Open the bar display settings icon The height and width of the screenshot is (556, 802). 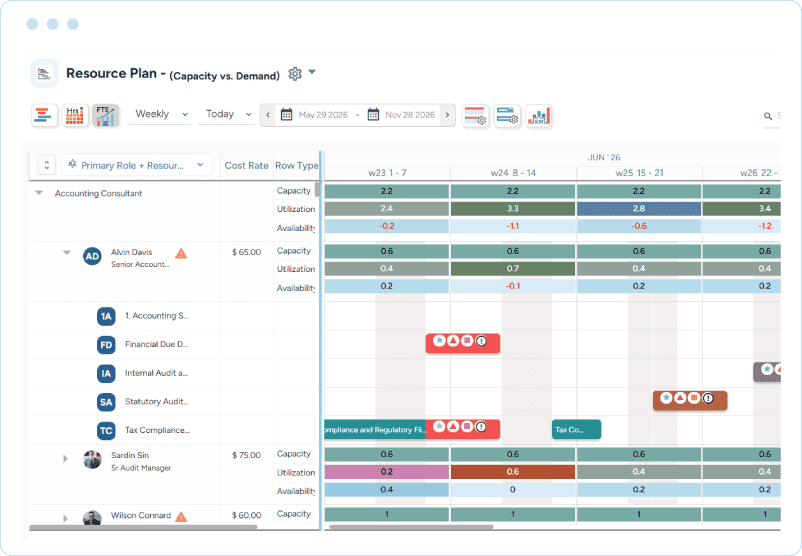pyautogui.click(x=507, y=116)
